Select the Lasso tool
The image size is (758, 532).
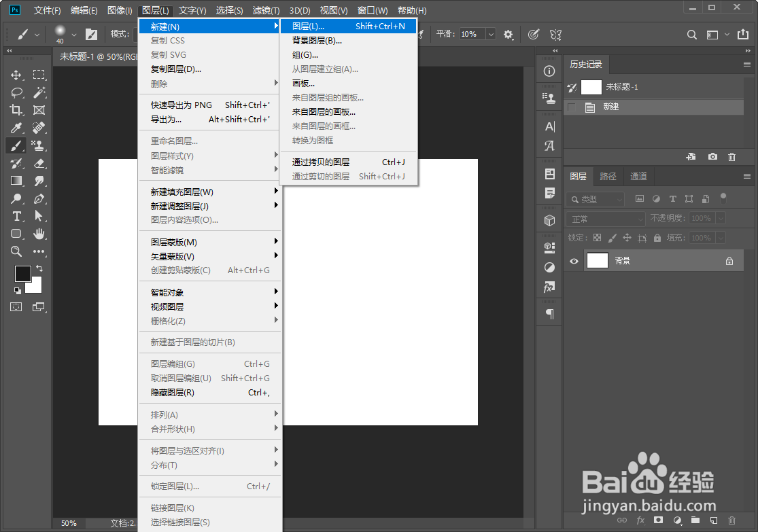pyautogui.click(x=16, y=92)
